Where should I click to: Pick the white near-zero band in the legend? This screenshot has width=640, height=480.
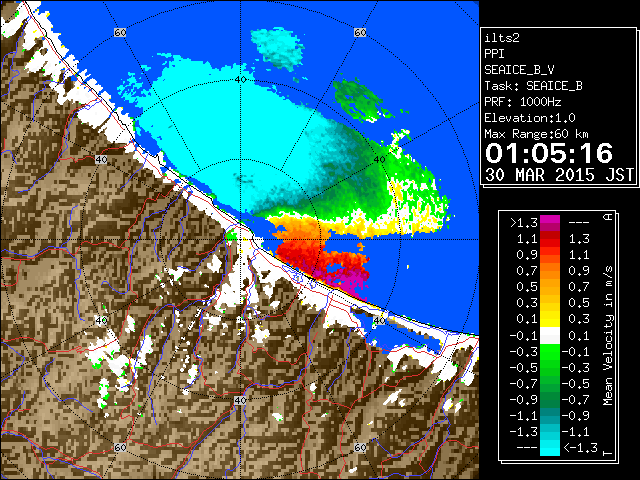click(550, 336)
